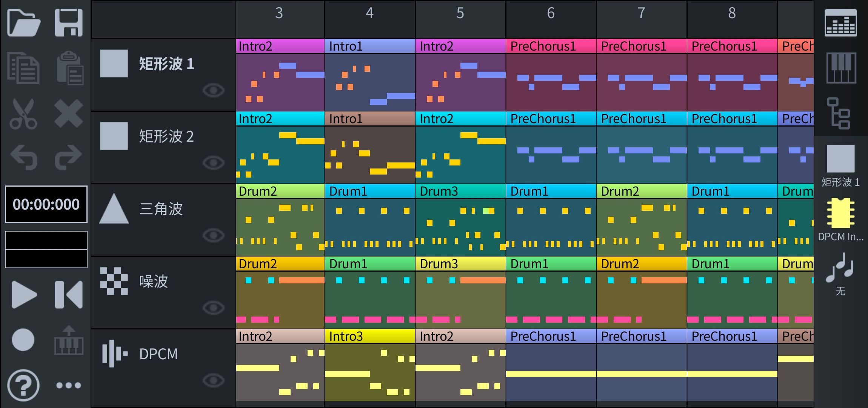Select 矩形波 1 PreChorus1 pattern at bar 6
The image size is (868, 408).
(x=551, y=75)
